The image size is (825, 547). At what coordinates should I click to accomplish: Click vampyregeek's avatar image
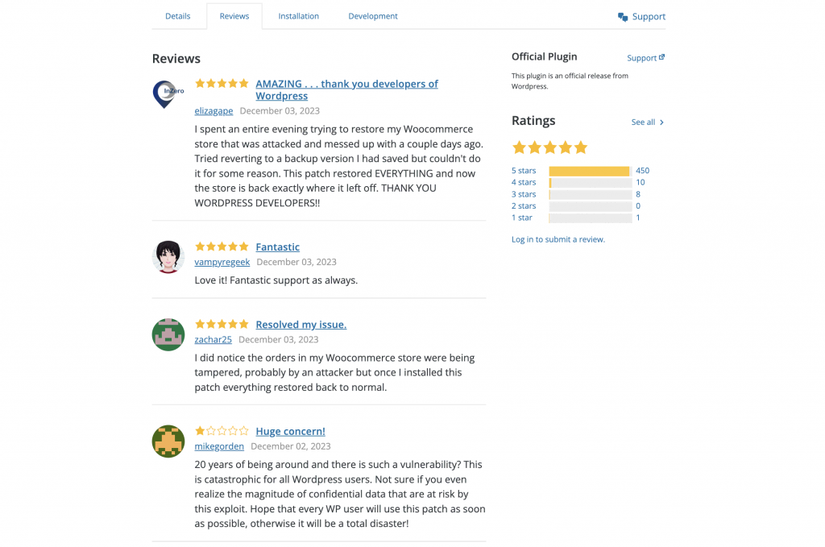click(168, 257)
